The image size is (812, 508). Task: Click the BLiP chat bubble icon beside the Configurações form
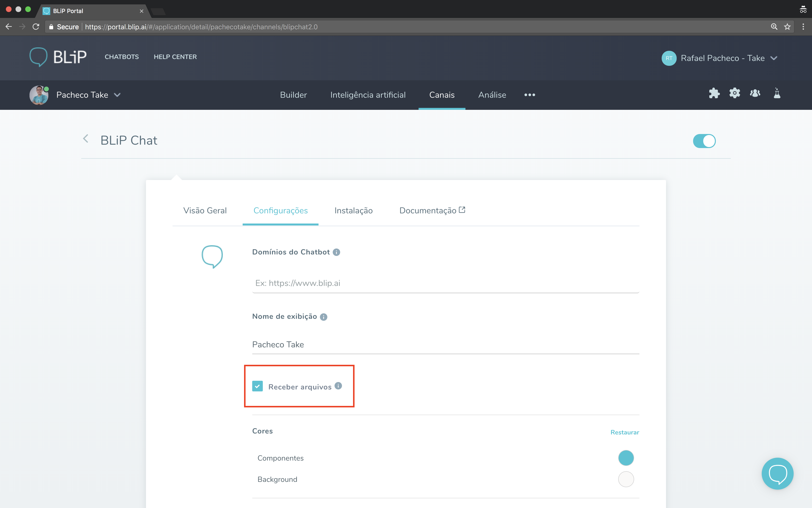[x=212, y=257]
